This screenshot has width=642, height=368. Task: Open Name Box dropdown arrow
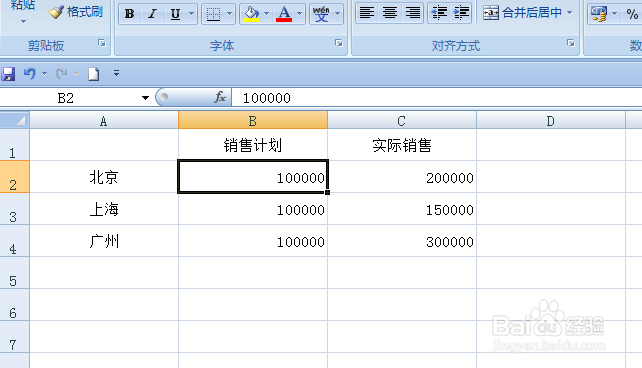145,98
